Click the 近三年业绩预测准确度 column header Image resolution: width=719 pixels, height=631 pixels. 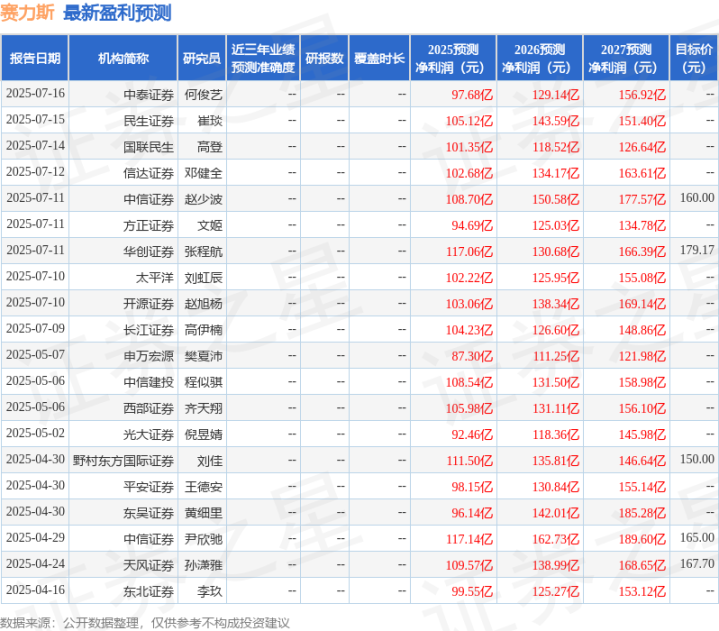263,58
